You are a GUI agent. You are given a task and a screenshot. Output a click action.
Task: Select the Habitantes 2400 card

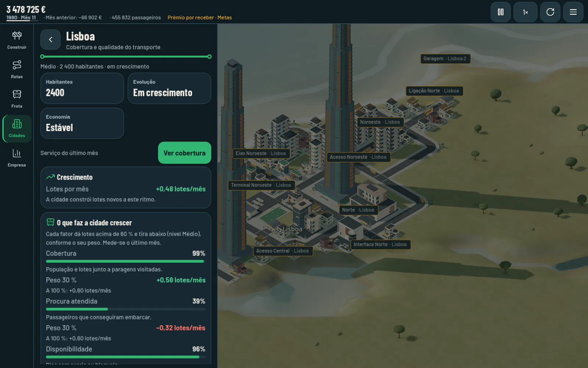pyautogui.click(x=82, y=88)
